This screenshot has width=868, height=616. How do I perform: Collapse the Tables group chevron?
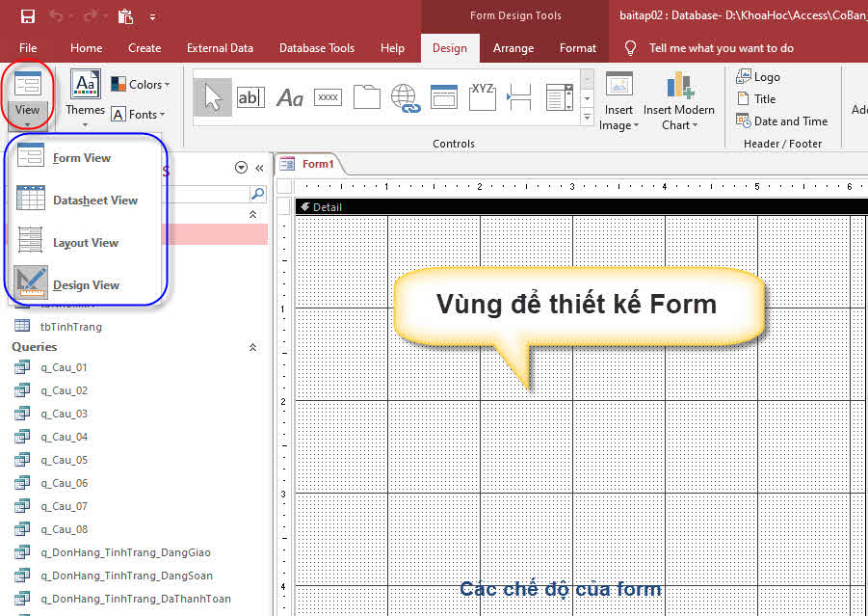click(253, 214)
